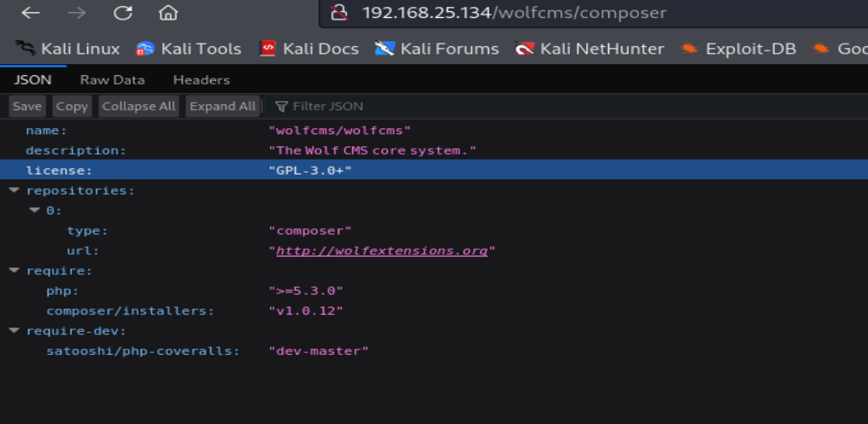
Task: Select the repositories key label
Action: click(81, 191)
